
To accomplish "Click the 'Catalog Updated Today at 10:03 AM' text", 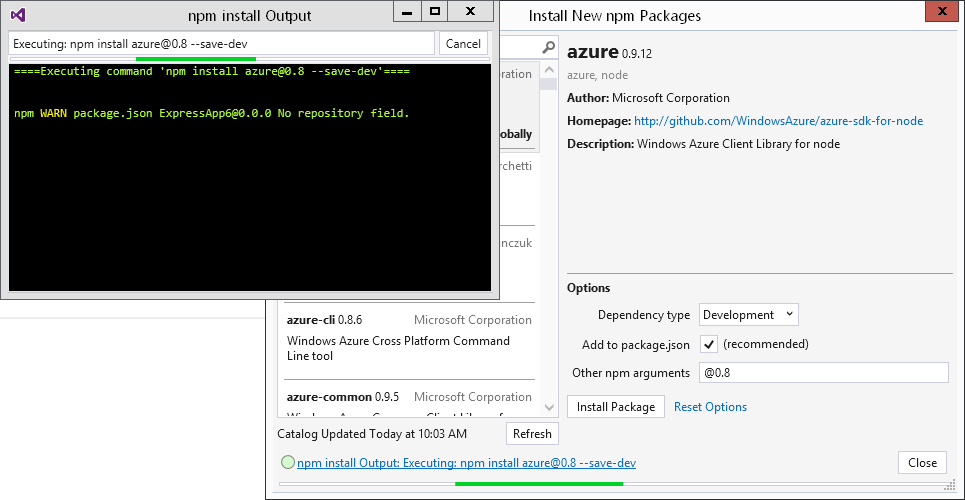I will [372, 433].
